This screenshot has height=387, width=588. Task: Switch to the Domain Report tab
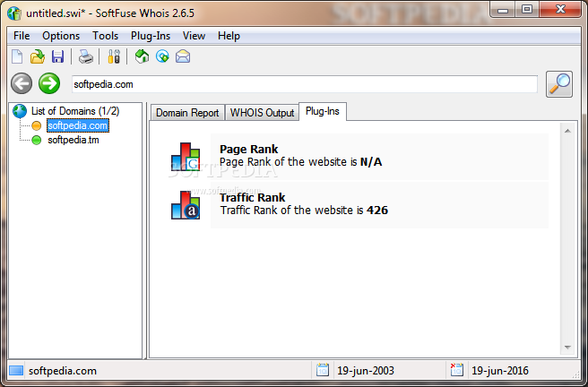coord(187,113)
